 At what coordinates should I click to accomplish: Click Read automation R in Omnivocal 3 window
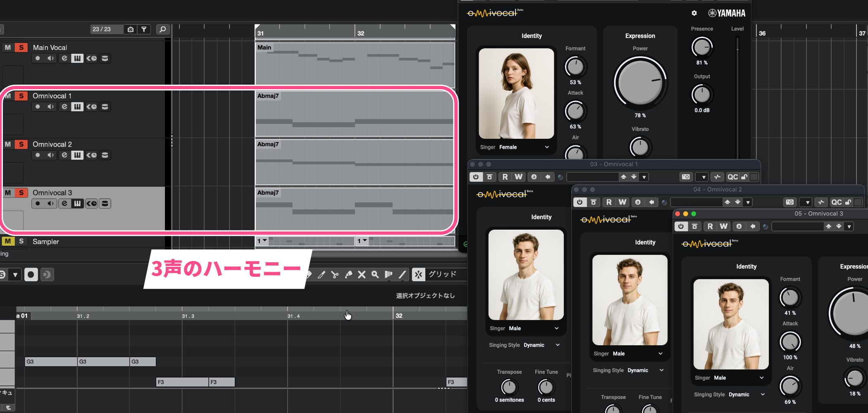[710, 226]
